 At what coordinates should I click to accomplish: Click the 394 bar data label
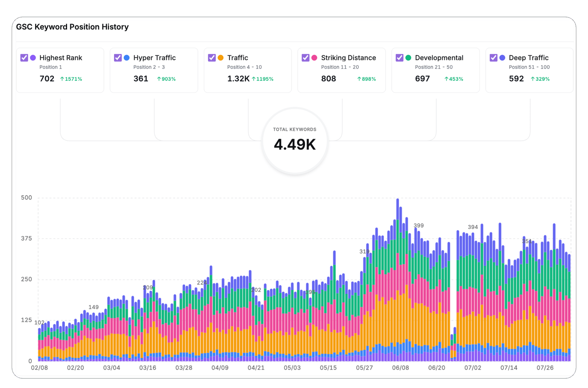[473, 227]
